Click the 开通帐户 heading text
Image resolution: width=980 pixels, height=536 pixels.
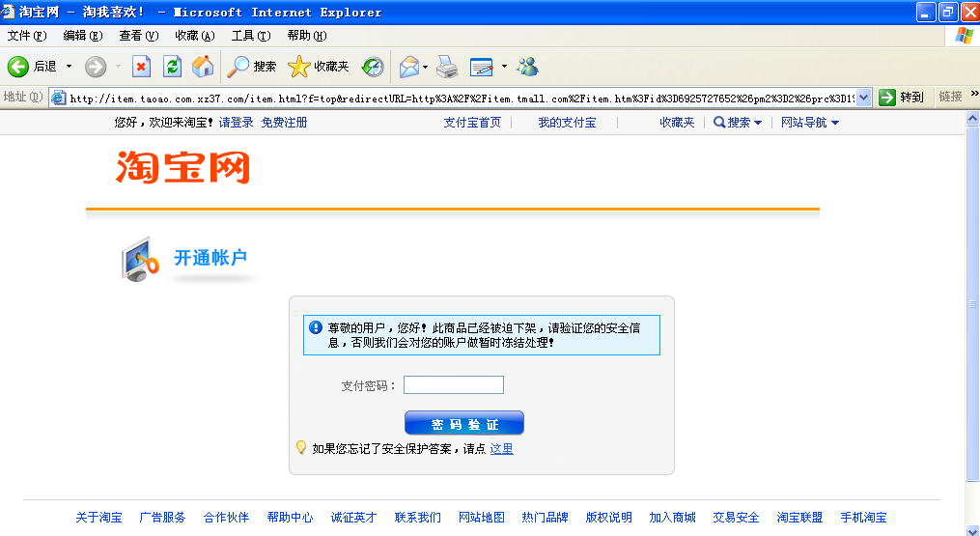[x=210, y=258]
